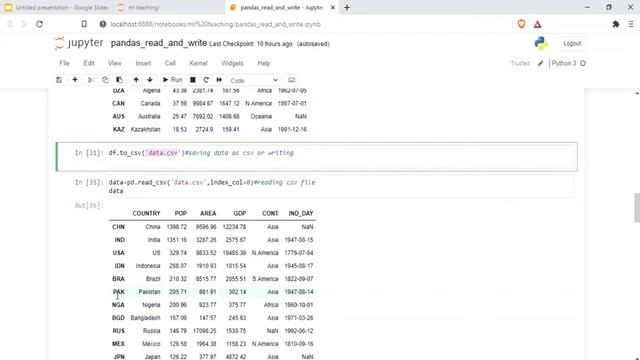
Task: Click the PAK row index label
Action: (x=119, y=292)
